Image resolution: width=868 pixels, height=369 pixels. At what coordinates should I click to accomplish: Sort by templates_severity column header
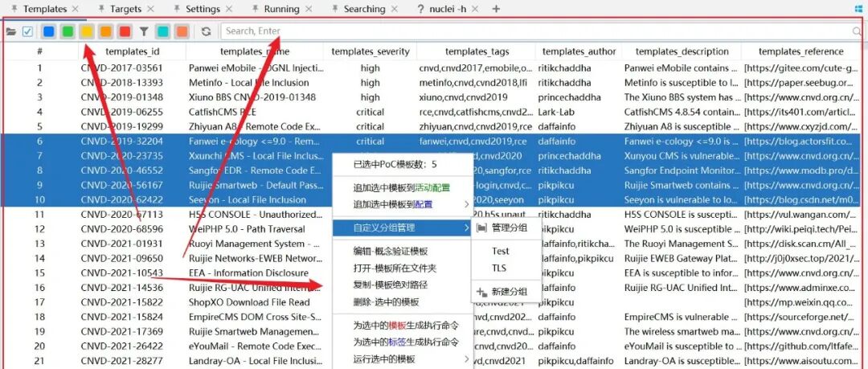click(371, 51)
